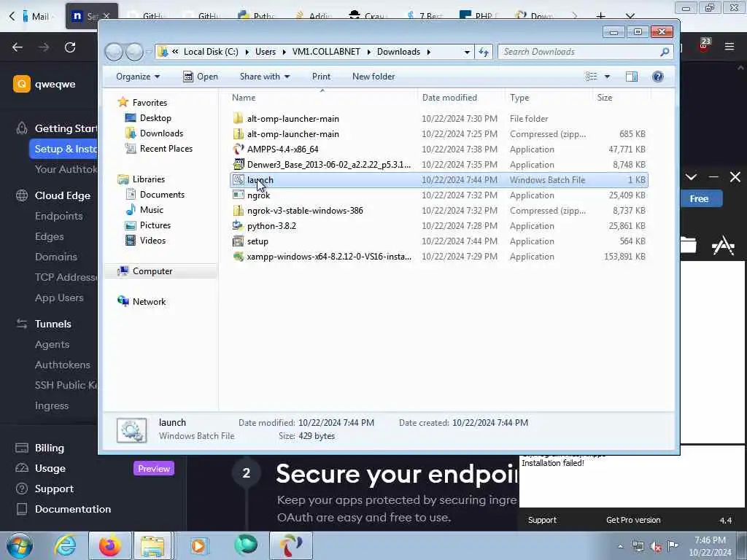Click the taskbar clock showing 7:46 PM
This screenshot has width=747, height=560.
point(710,546)
